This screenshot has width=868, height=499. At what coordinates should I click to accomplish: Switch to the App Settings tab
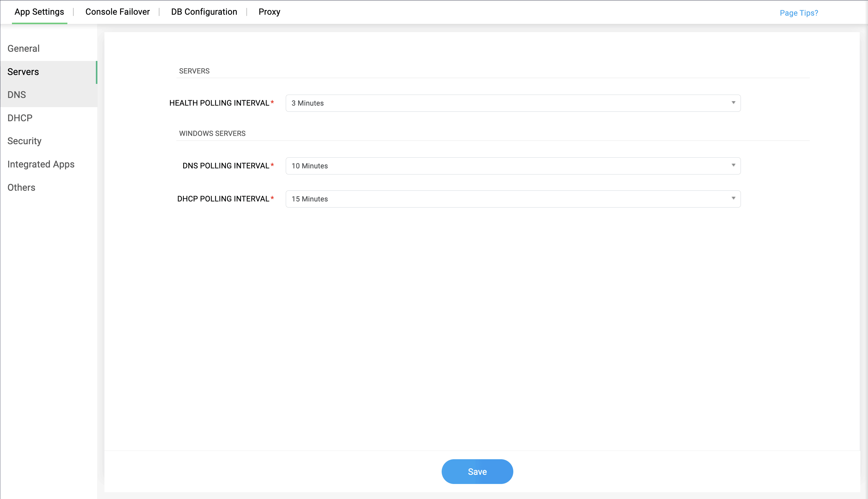[39, 12]
